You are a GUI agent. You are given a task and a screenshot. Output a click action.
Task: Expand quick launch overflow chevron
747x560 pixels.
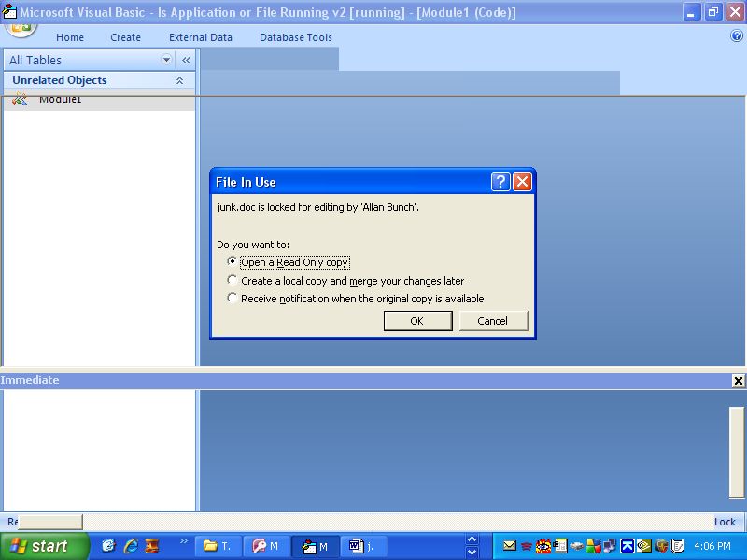(x=183, y=540)
